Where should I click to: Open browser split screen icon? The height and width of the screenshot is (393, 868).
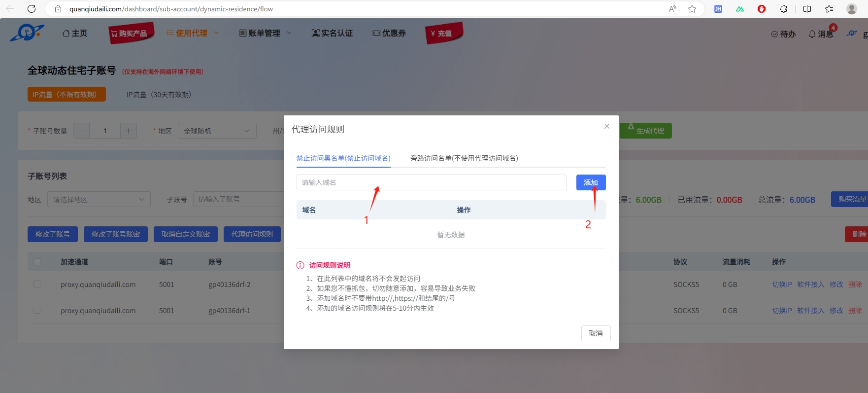tap(807, 9)
